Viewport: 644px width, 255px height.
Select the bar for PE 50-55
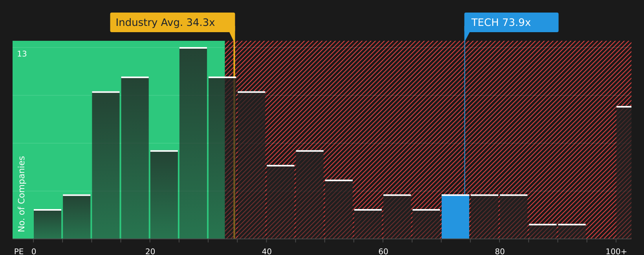339,209
